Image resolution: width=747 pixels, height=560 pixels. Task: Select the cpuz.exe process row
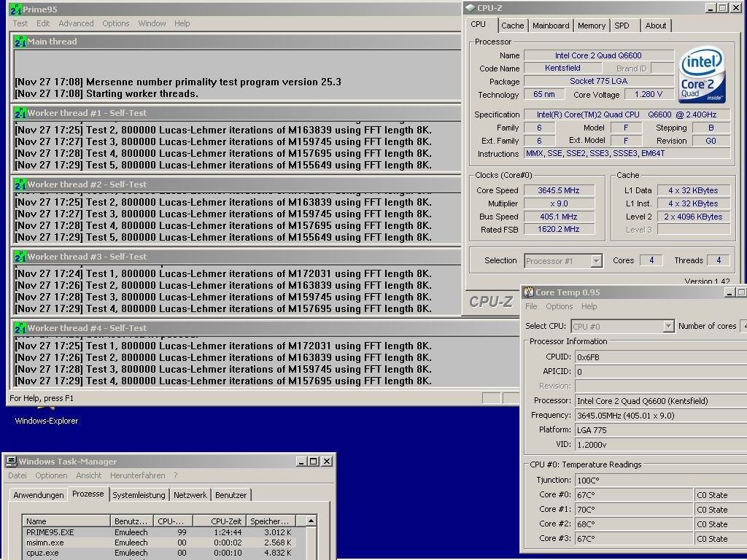click(x=159, y=553)
